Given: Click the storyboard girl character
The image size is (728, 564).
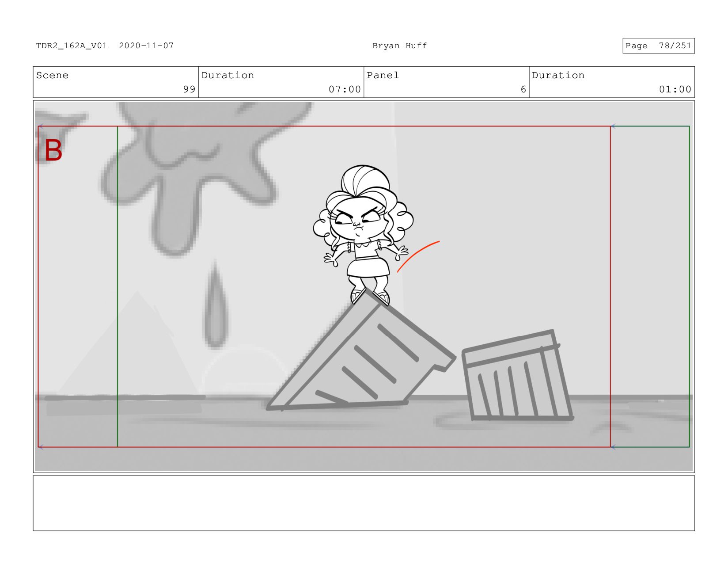Looking at the screenshot, I should tap(363, 235).
